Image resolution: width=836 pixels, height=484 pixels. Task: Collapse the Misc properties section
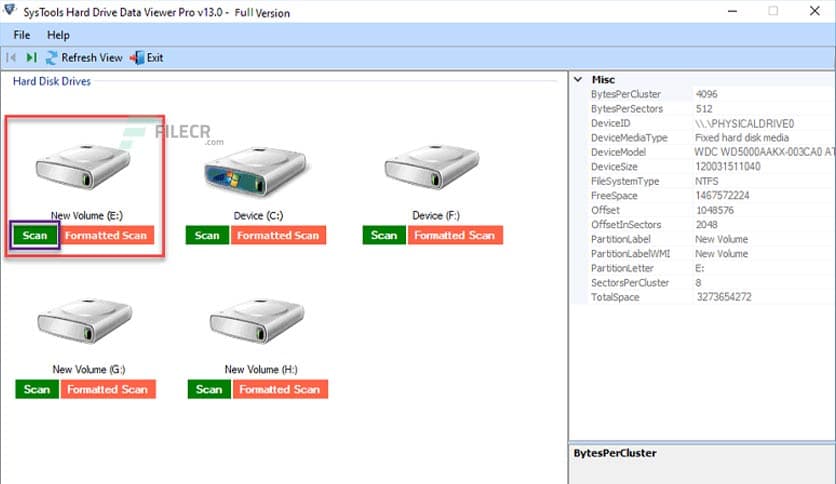click(578, 79)
